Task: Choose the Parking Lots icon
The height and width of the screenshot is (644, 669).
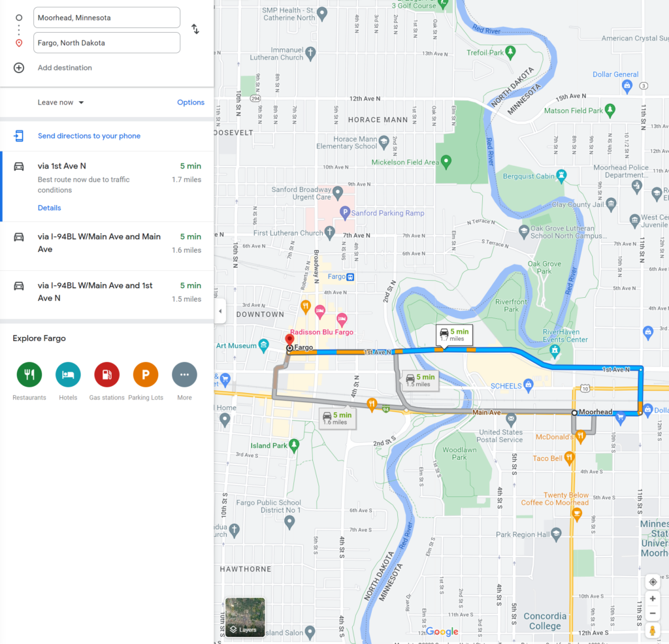Action: (x=146, y=374)
